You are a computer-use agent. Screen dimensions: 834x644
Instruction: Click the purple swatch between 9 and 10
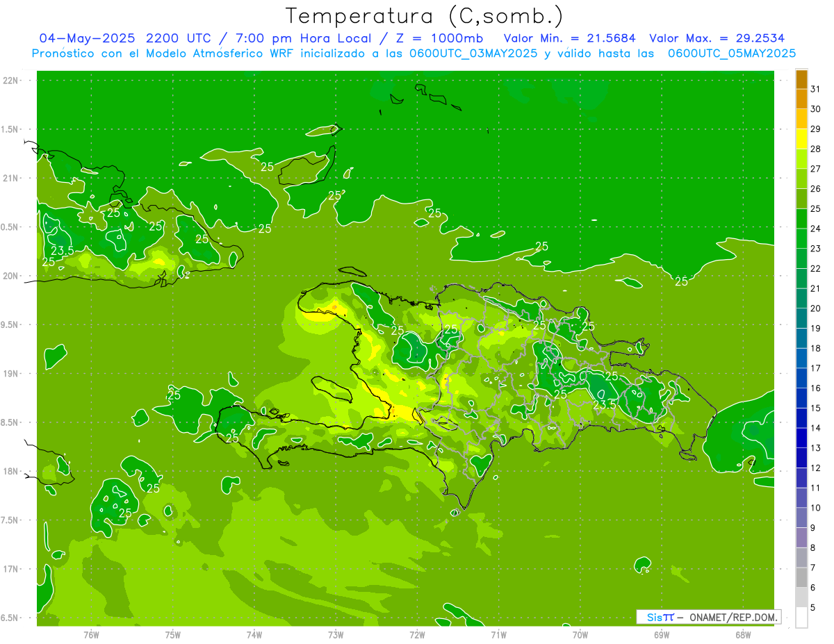(801, 518)
